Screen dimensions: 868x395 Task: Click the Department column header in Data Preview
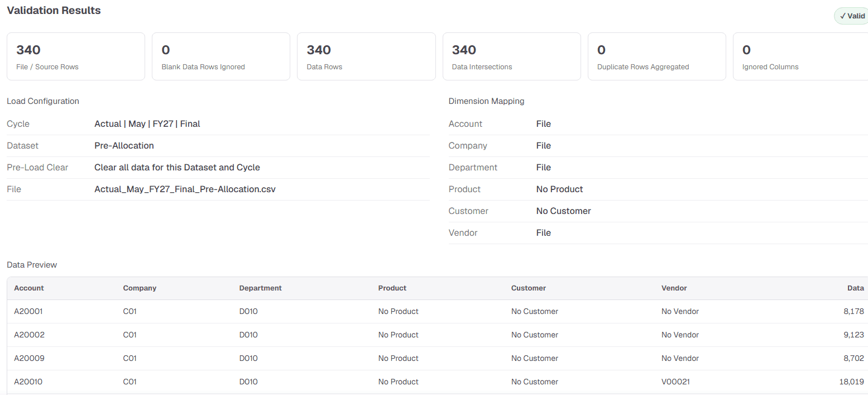[260, 288]
